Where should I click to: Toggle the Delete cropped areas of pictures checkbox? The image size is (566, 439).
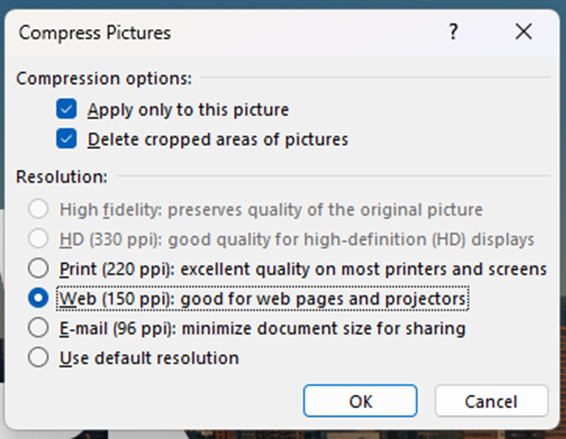coord(66,138)
